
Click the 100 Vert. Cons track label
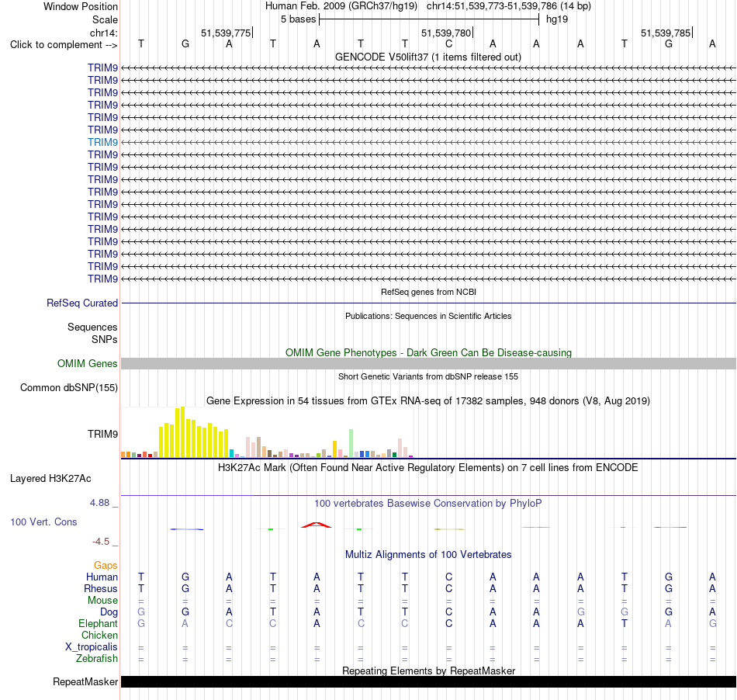point(43,522)
